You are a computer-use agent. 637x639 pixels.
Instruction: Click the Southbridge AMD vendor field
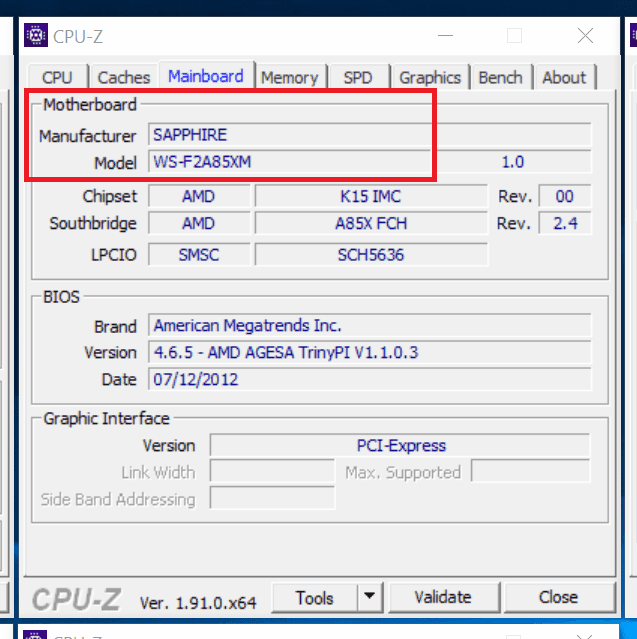tap(199, 223)
